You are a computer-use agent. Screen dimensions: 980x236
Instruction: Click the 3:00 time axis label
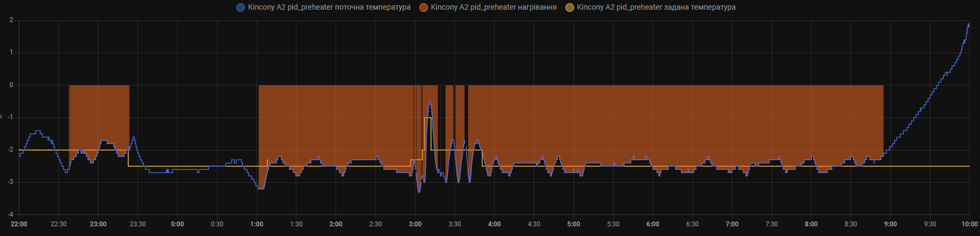[x=415, y=224]
